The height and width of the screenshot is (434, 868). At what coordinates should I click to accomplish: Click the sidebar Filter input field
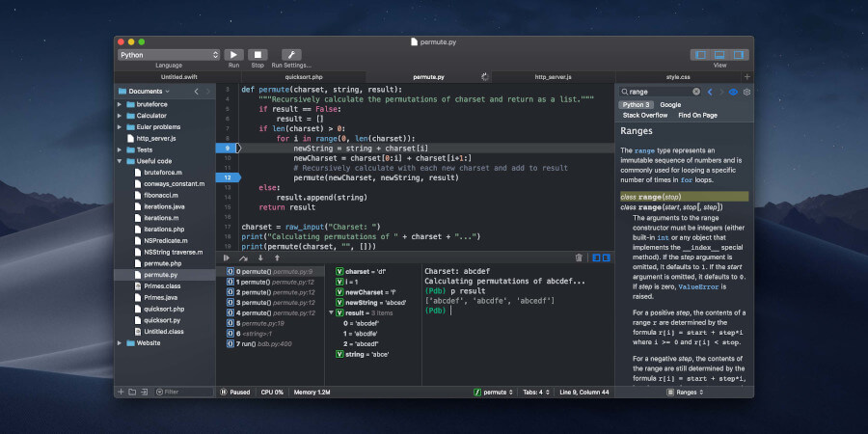184,392
